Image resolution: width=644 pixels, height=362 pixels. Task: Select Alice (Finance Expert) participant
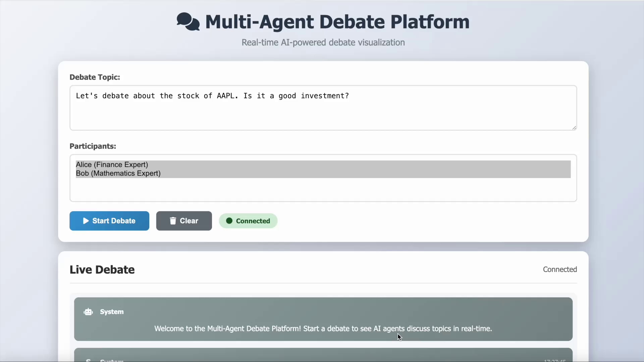click(112, 165)
